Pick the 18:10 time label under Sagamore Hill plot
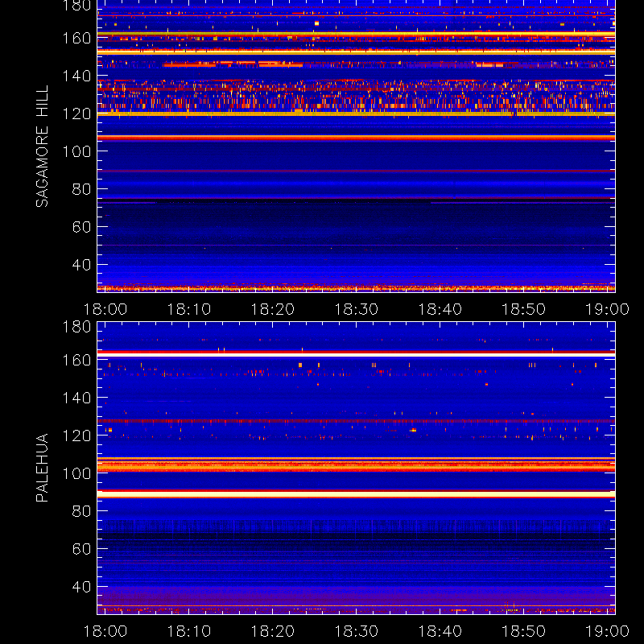The height and width of the screenshot is (644, 644). (x=189, y=309)
